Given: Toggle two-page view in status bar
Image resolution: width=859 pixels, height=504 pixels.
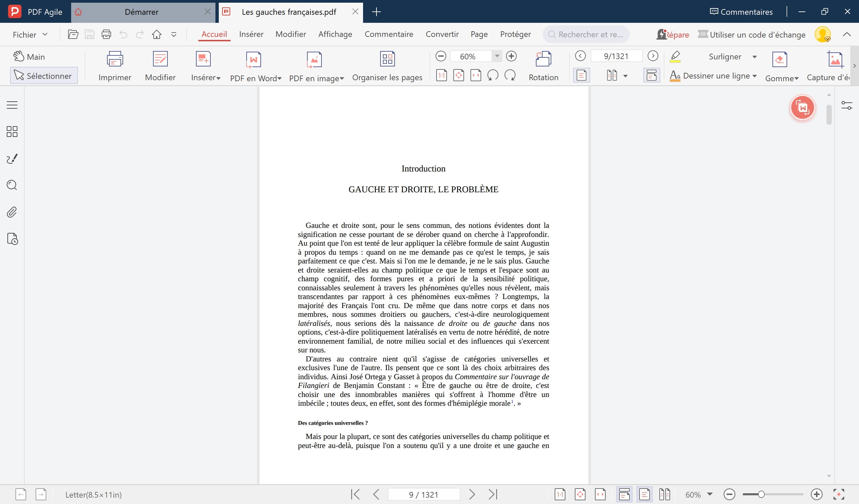Looking at the screenshot, I should click(x=664, y=494).
